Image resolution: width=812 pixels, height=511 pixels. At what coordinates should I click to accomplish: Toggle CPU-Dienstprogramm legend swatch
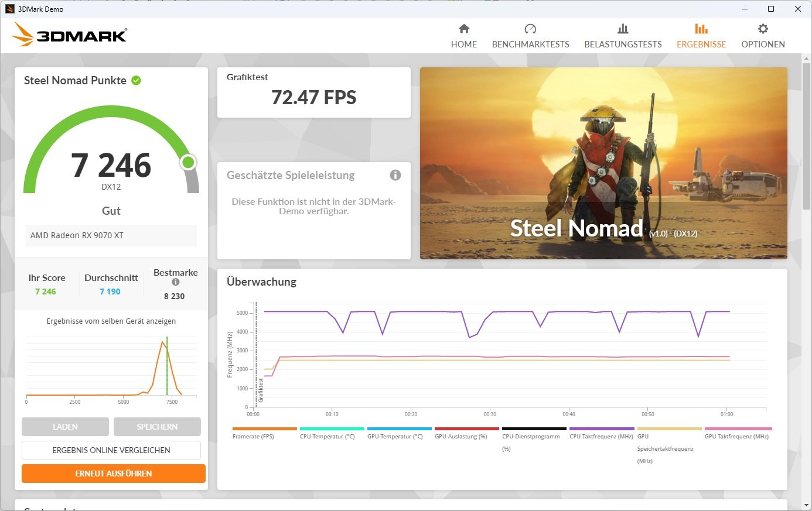(534, 428)
